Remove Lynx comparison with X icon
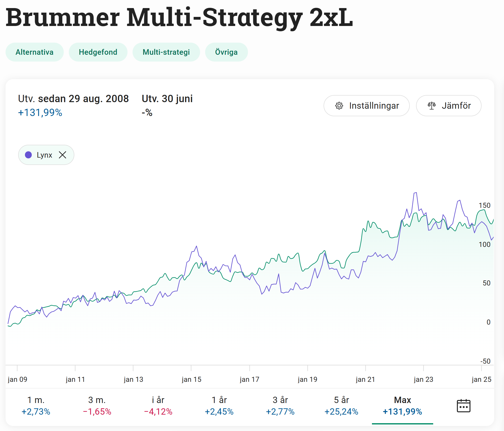The height and width of the screenshot is (431, 504). (62, 155)
